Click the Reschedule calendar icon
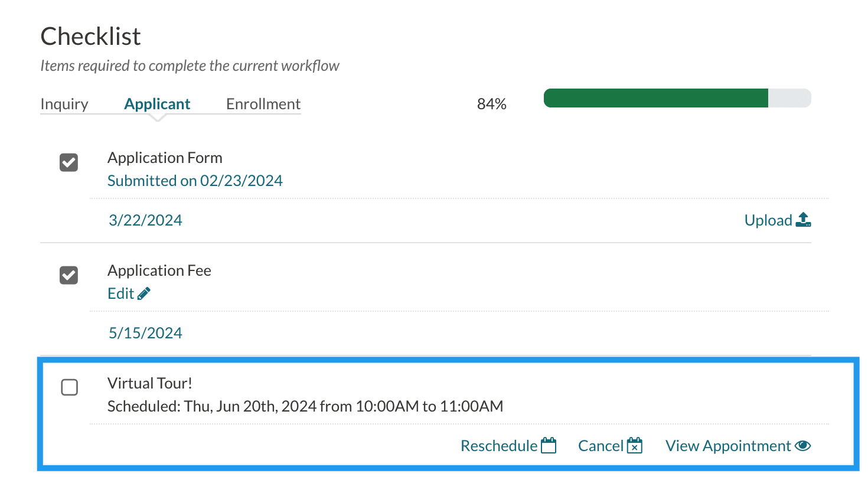868x483 pixels. click(x=549, y=446)
